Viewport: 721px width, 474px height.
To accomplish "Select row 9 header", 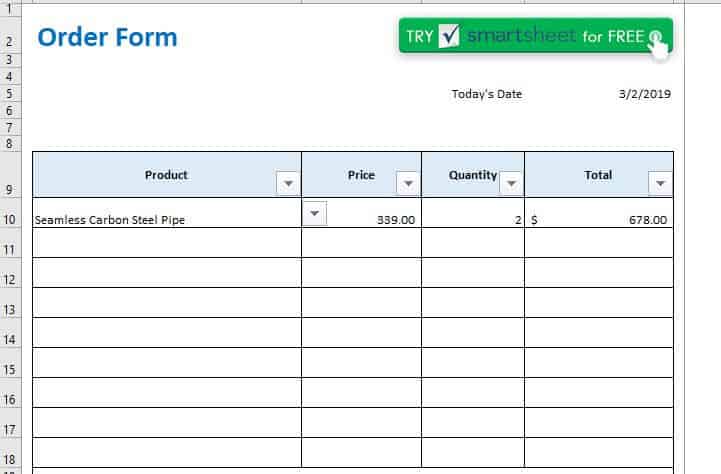I will coord(10,189).
